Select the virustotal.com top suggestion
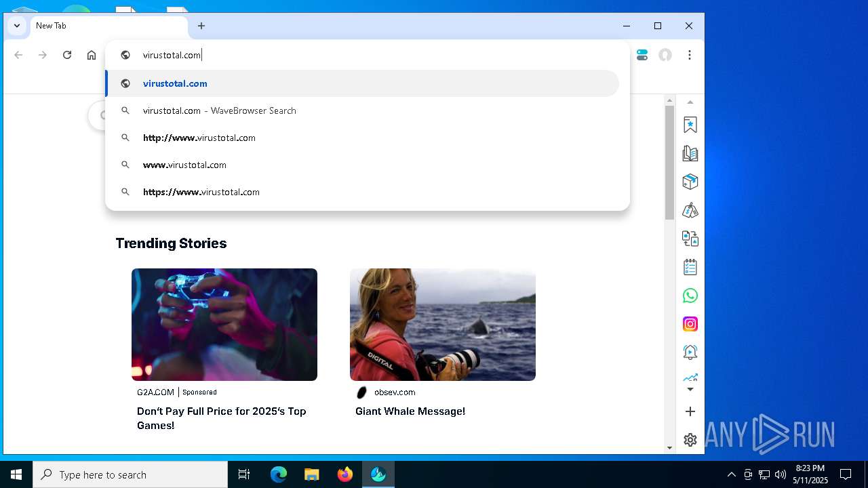Image resolution: width=868 pixels, height=488 pixels. coord(362,83)
